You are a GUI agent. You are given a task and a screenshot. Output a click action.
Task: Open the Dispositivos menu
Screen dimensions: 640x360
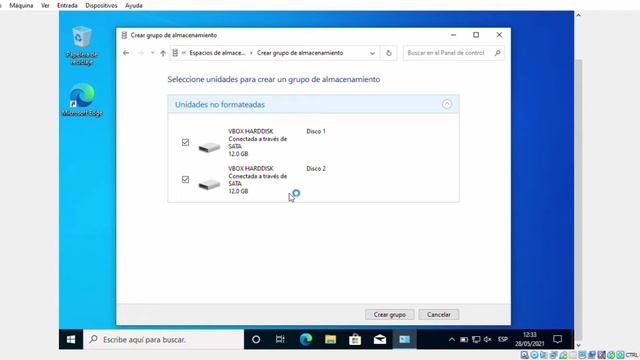pos(101,5)
